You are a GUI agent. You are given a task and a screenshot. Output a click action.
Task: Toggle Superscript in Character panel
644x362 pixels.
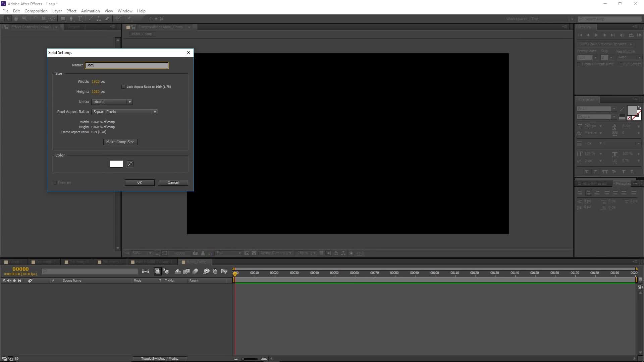pos(624,172)
